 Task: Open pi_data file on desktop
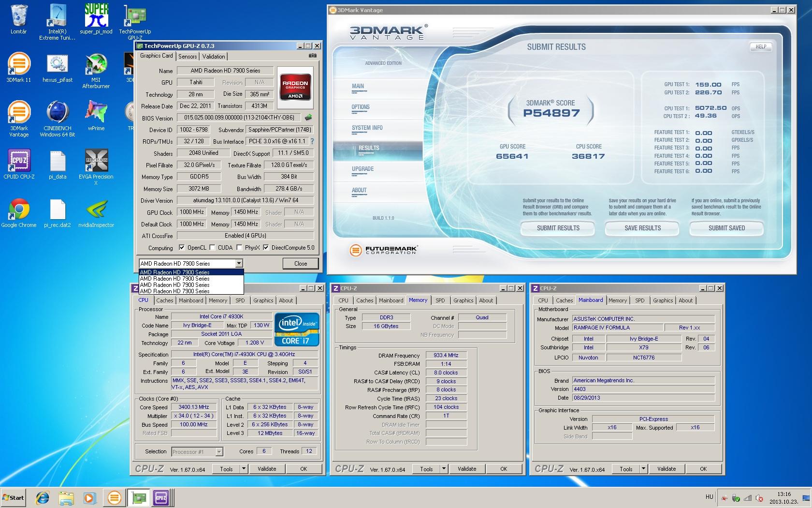click(58, 164)
